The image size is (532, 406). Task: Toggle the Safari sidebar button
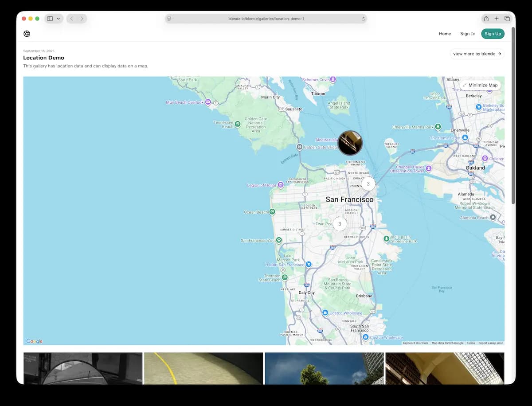click(x=50, y=19)
